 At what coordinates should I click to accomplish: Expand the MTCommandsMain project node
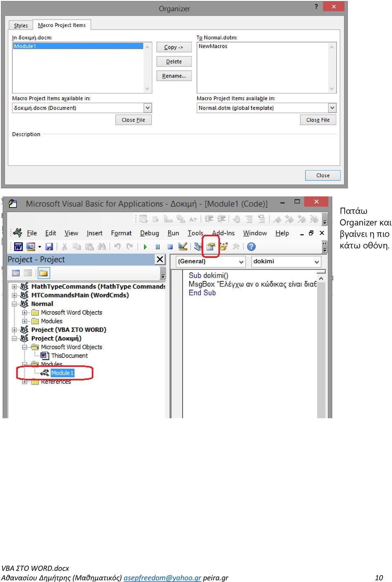(14, 295)
